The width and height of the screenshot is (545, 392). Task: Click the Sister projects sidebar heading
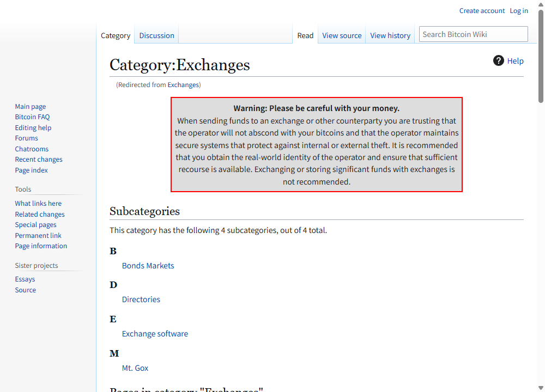point(37,265)
